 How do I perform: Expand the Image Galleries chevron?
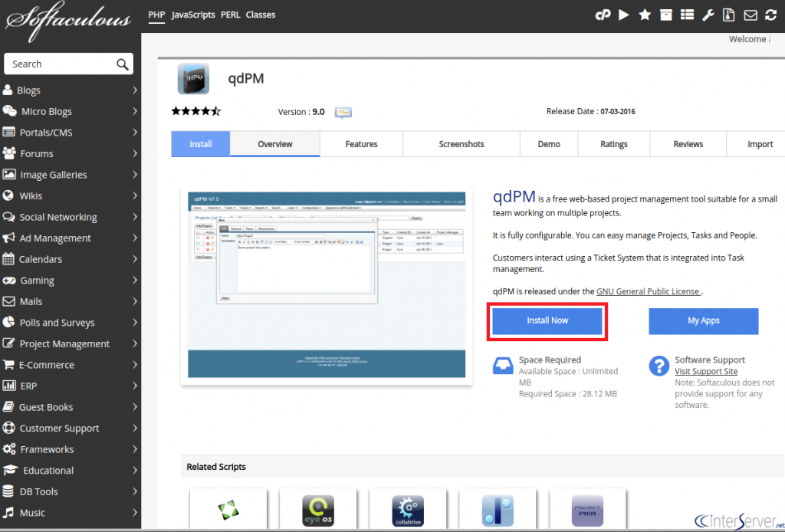pyautogui.click(x=135, y=175)
